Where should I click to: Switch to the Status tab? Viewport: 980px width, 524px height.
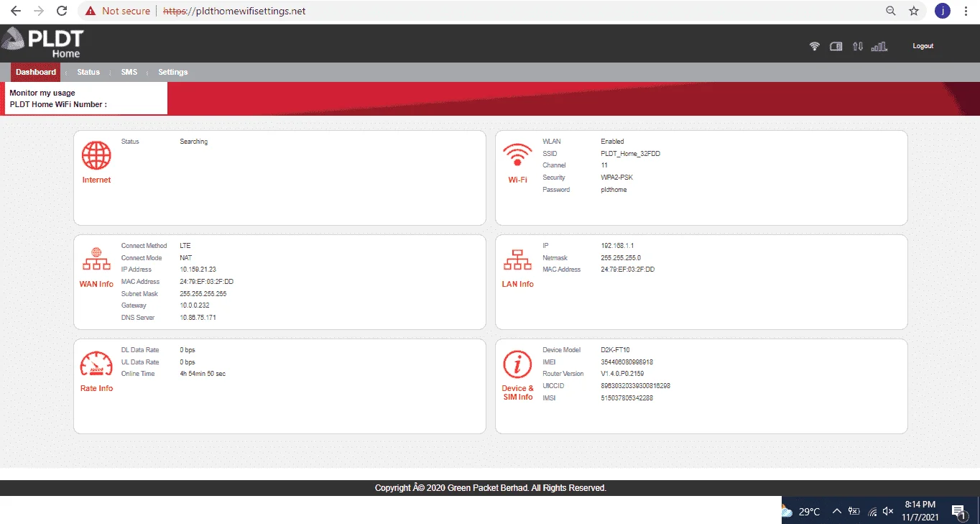tap(88, 72)
